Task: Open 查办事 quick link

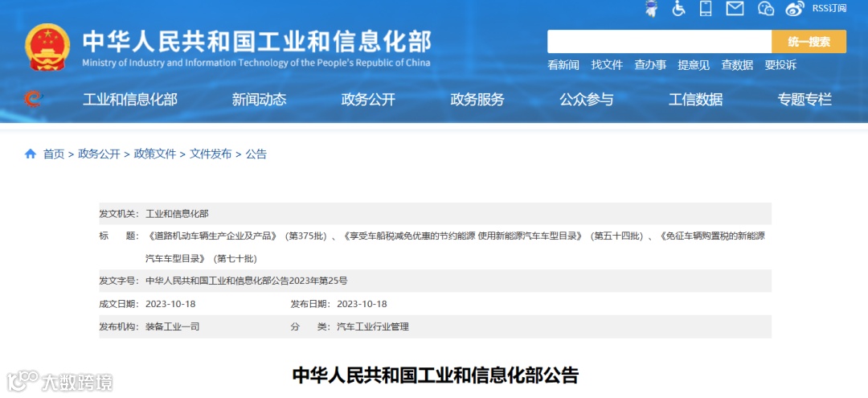Action: (x=650, y=65)
